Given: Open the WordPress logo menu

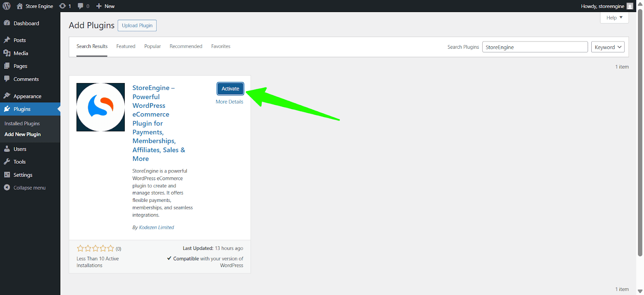Looking at the screenshot, I should (x=7, y=6).
